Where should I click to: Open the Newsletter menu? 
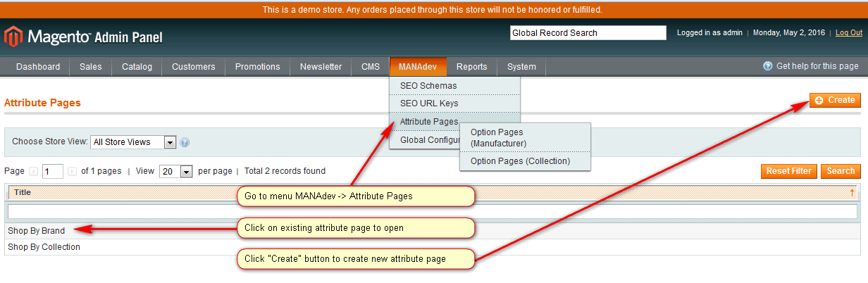coord(321,67)
